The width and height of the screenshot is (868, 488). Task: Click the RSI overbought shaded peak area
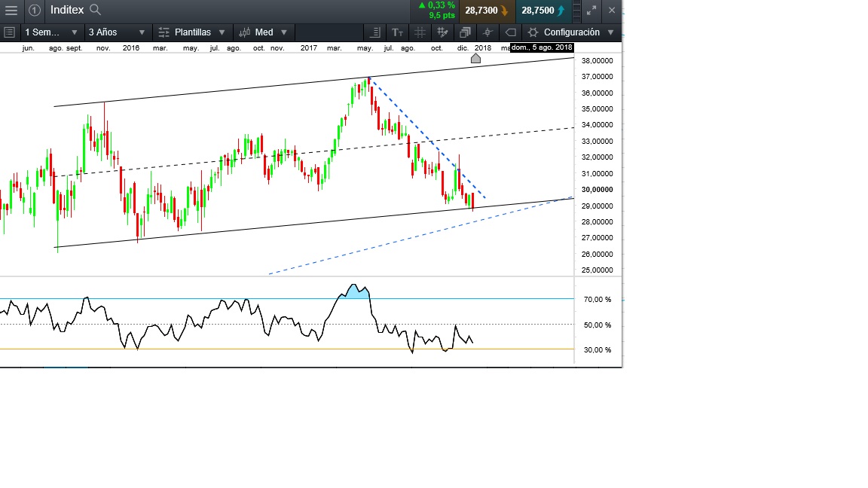pyautogui.click(x=354, y=292)
